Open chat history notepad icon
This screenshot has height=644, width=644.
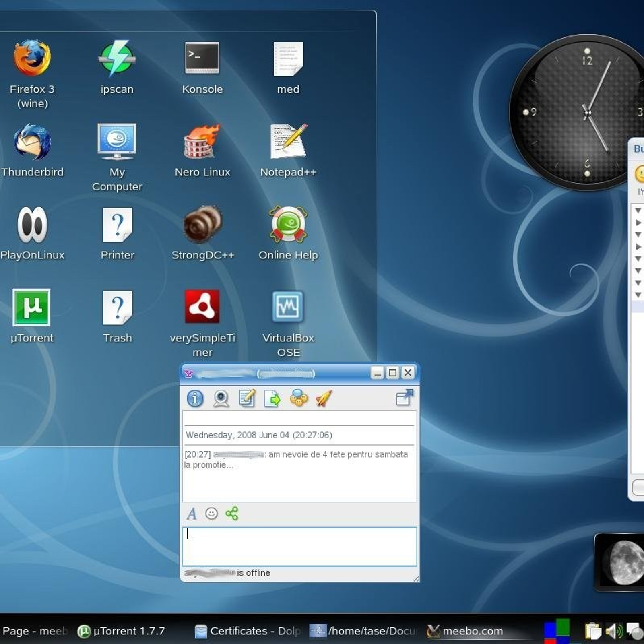247,398
